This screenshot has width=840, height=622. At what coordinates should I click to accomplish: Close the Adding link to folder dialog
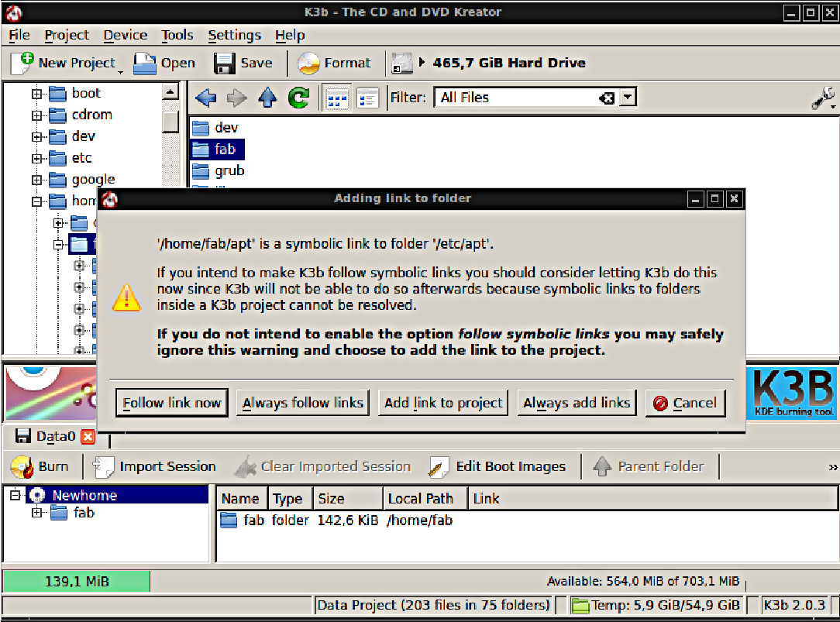(734, 199)
